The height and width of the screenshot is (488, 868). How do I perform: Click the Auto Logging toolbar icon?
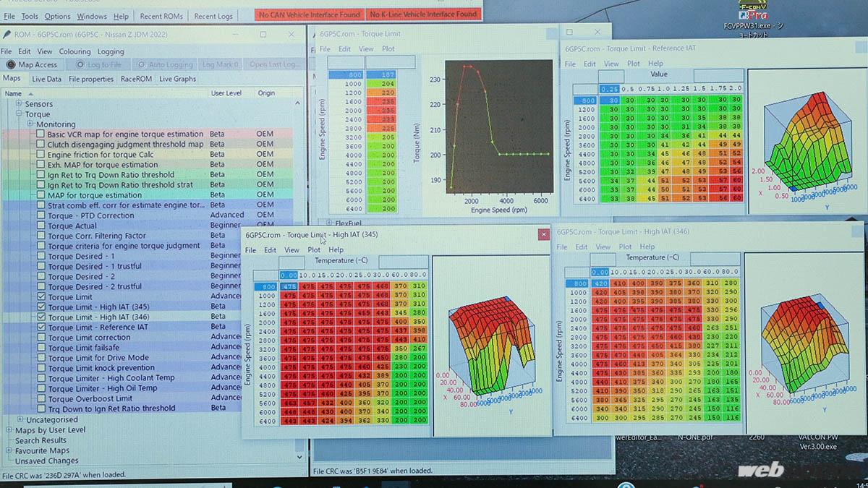142,64
